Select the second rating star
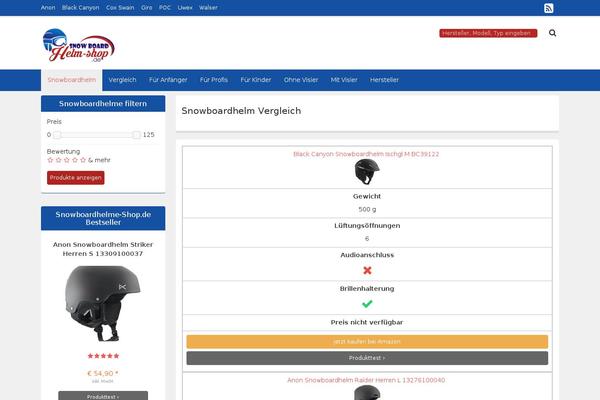Image resolution: width=600 pixels, height=400 pixels. (59, 160)
